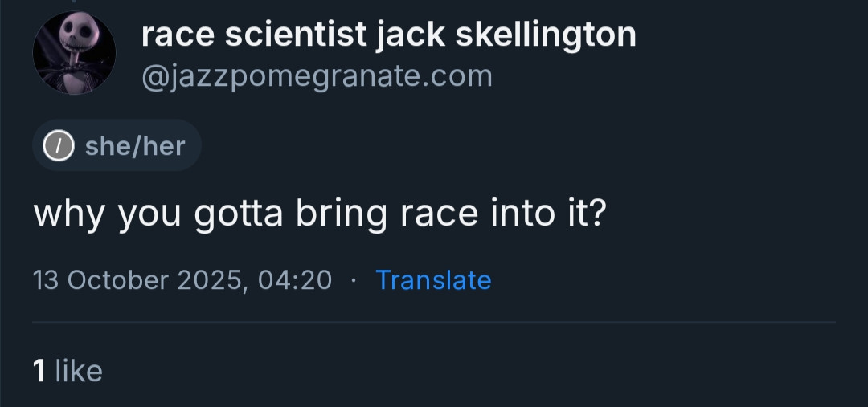This screenshot has height=407, width=868.
Task: Click the Jack Skellington profile avatar
Action: tap(74, 54)
